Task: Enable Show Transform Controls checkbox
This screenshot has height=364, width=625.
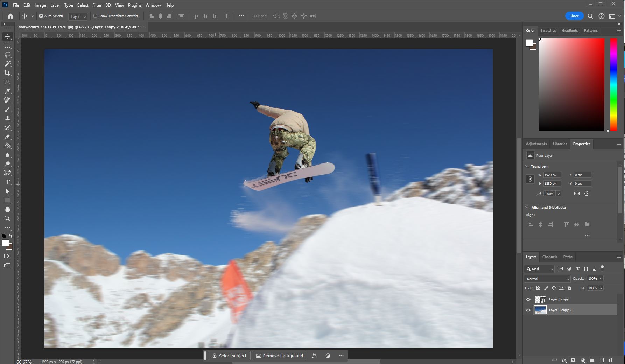Action: click(95, 16)
